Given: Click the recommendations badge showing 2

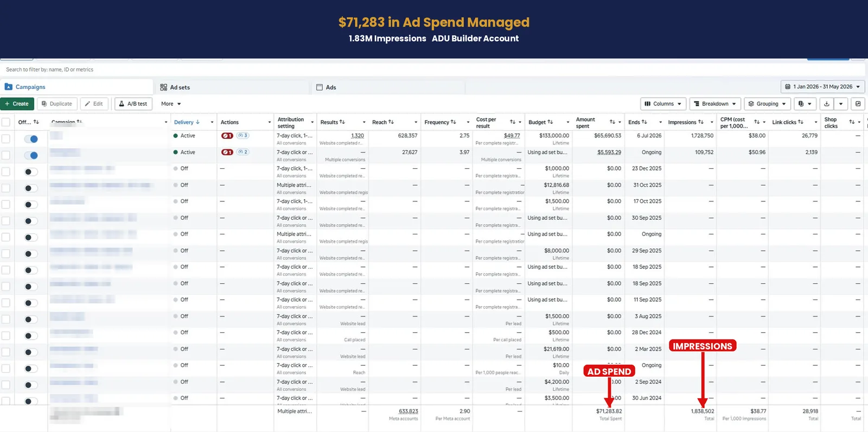Looking at the screenshot, I should coord(242,152).
